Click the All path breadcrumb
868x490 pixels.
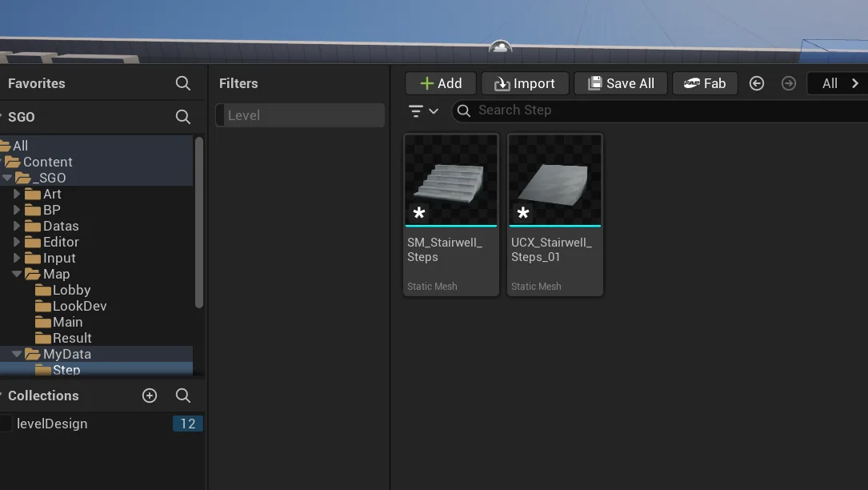(x=830, y=83)
